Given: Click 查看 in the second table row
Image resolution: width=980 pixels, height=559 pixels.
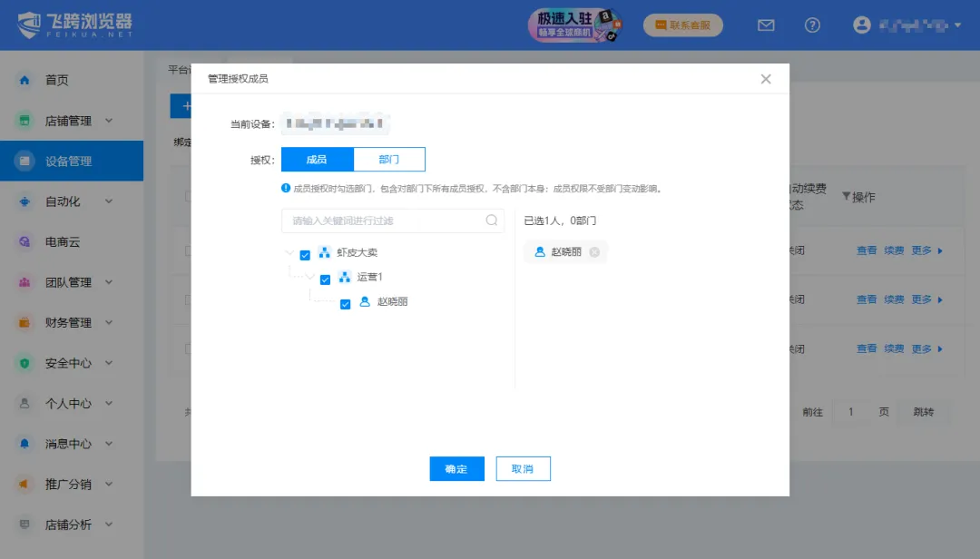Looking at the screenshot, I should (x=867, y=299).
